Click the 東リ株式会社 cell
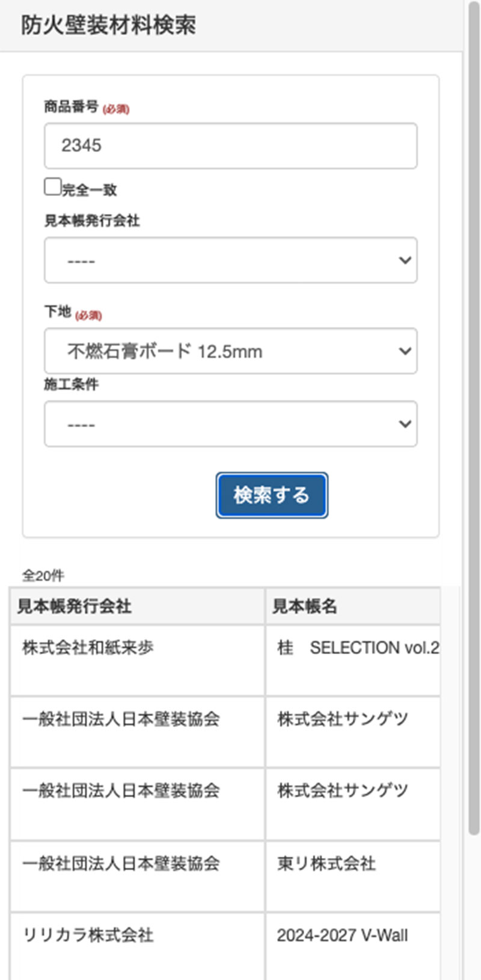 click(326, 864)
